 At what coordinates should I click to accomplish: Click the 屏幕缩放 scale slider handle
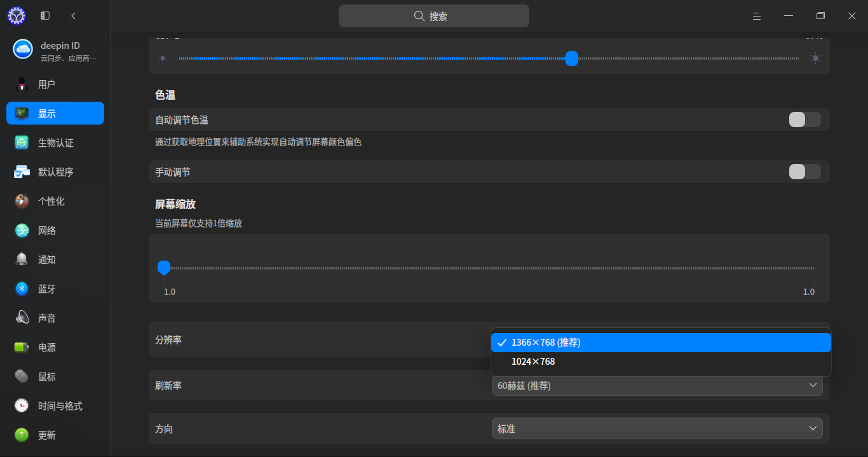[x=164, y=268]
